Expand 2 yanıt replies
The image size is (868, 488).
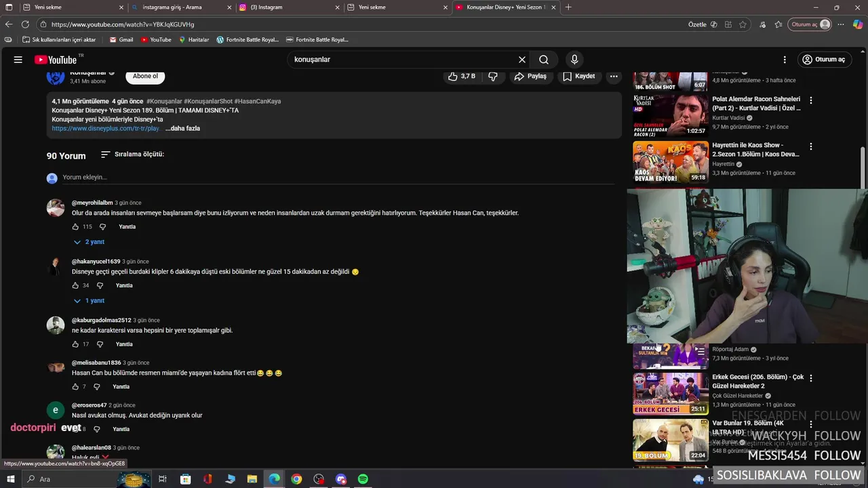pos(89,242)
